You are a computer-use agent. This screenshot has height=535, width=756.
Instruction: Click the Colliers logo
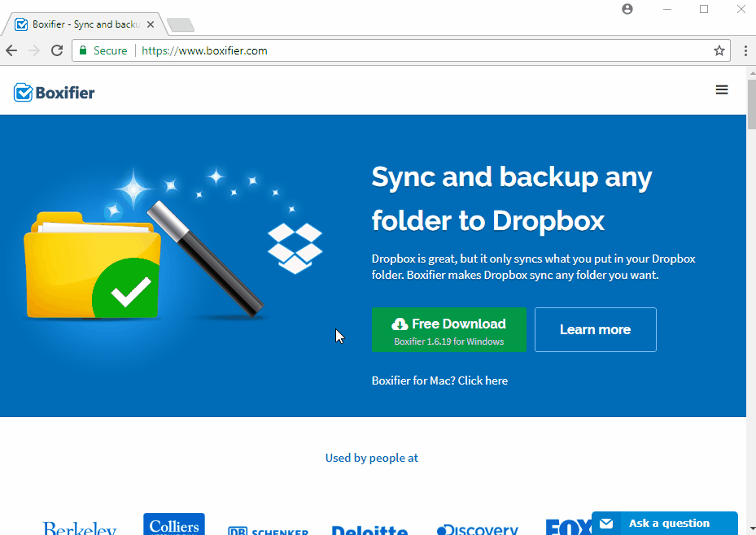click(174, 524)
